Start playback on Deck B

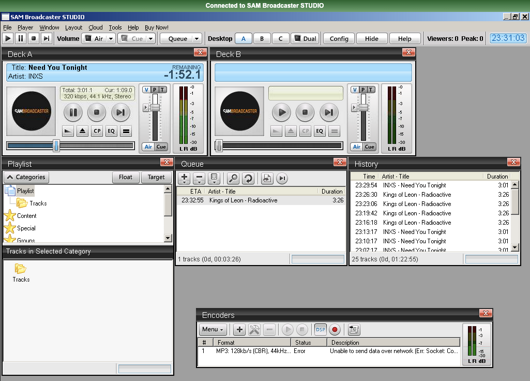click(282, 112)
